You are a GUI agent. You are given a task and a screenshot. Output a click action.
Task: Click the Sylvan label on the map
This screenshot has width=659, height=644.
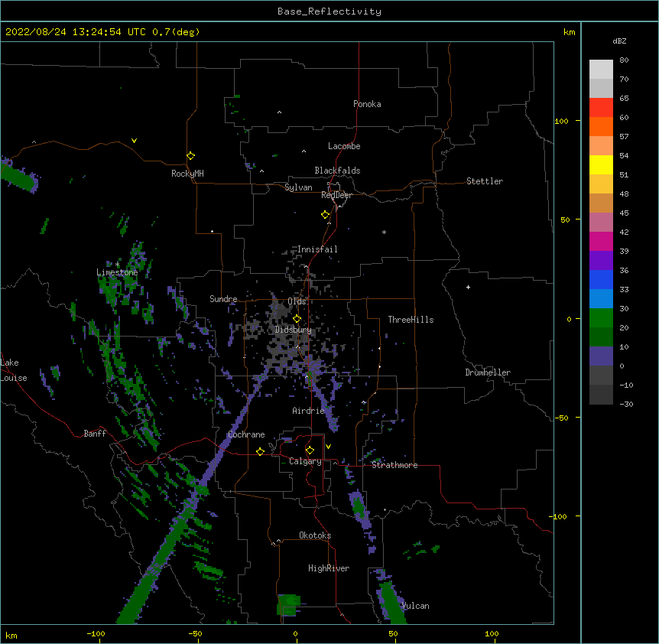(x=298, y=187)
